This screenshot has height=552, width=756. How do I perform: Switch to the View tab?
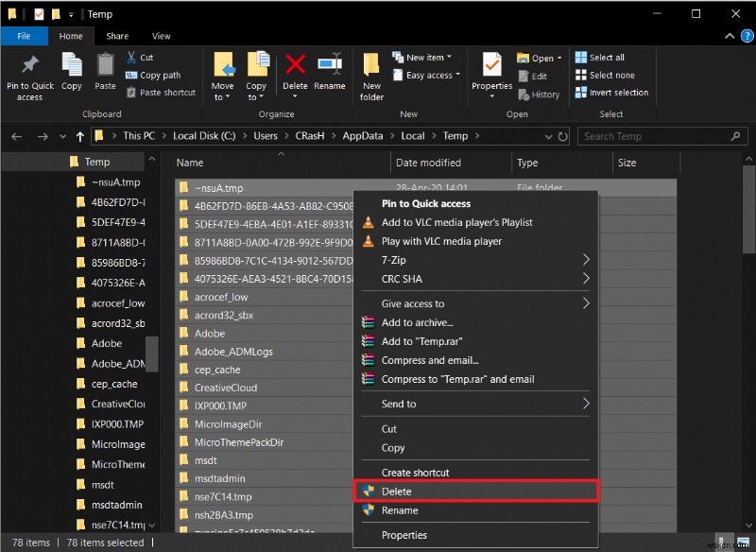[x=161, y=36]
